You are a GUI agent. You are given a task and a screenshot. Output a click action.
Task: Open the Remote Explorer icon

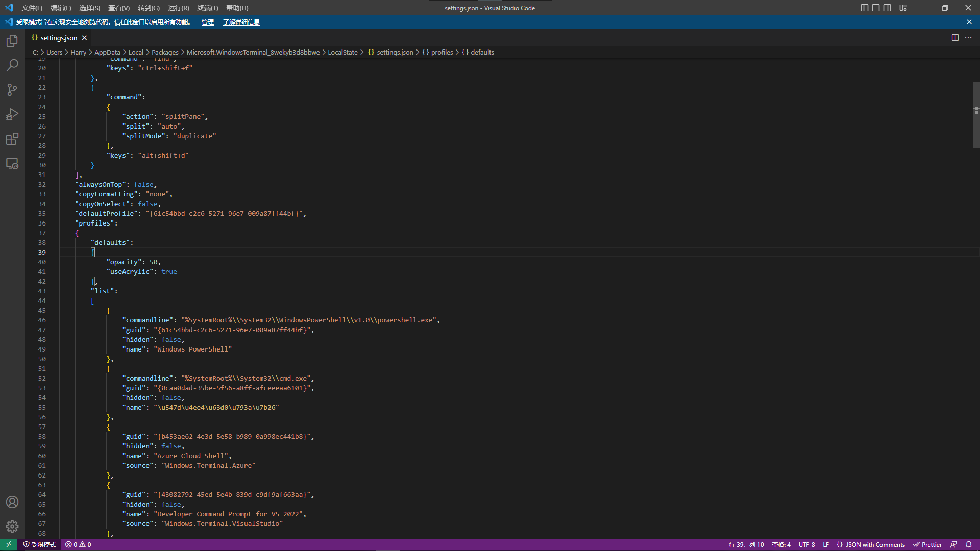click(12, 164)
